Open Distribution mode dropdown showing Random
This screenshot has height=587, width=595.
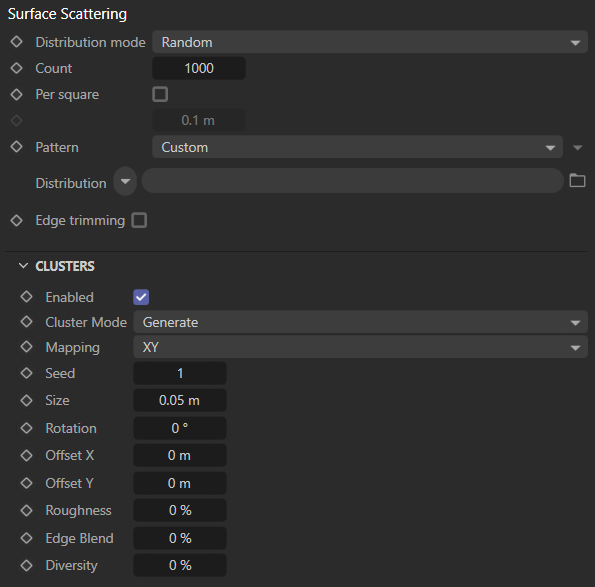370,42
